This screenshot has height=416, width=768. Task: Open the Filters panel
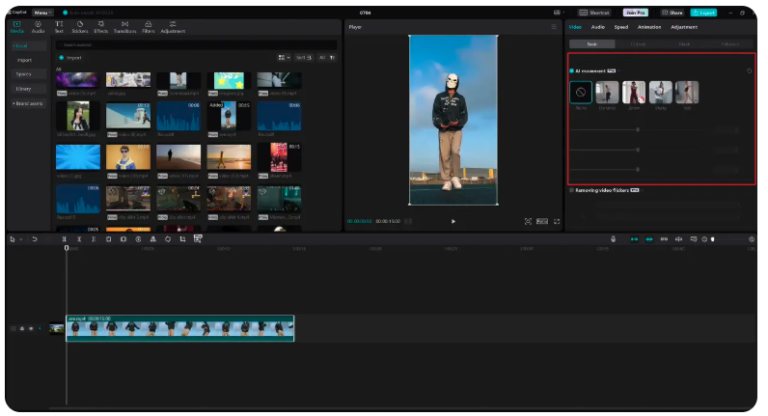point(148,27)
